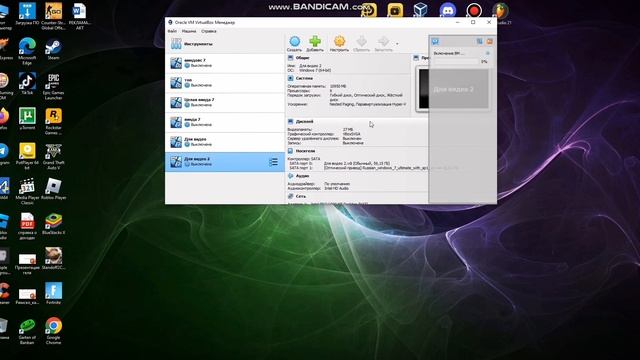This screenshot has height=360, width=640.
Task: Click red record button in top bar
Action: [474, 10]
